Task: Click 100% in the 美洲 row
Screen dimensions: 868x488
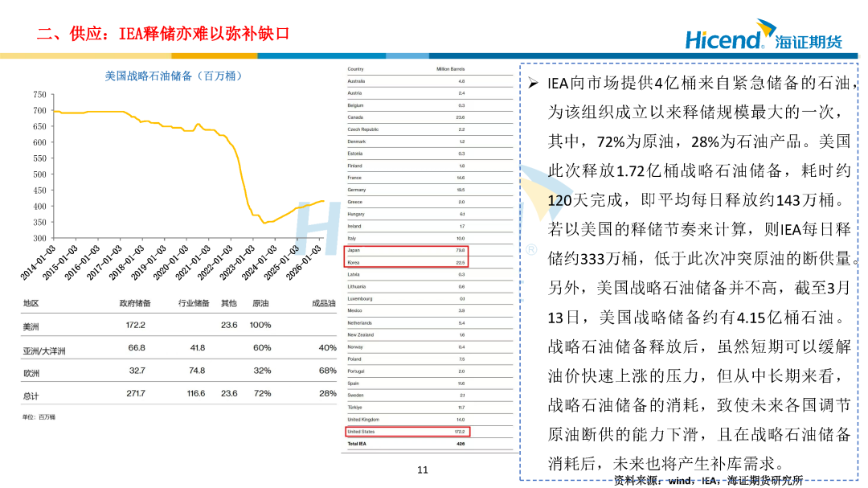Action: pyautogui.click(x=260, y=325)
